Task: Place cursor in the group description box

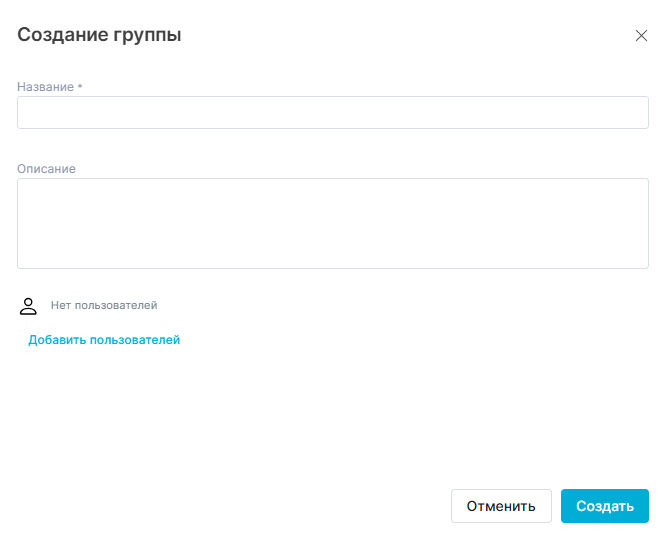Action: click(x=332, y=223)
